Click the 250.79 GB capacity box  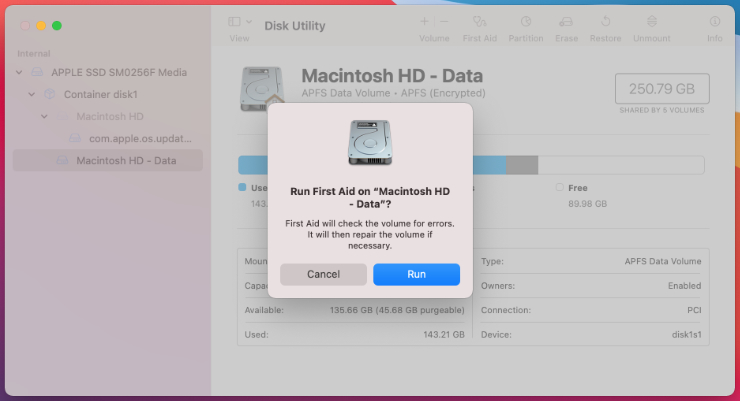pos(662,89)
